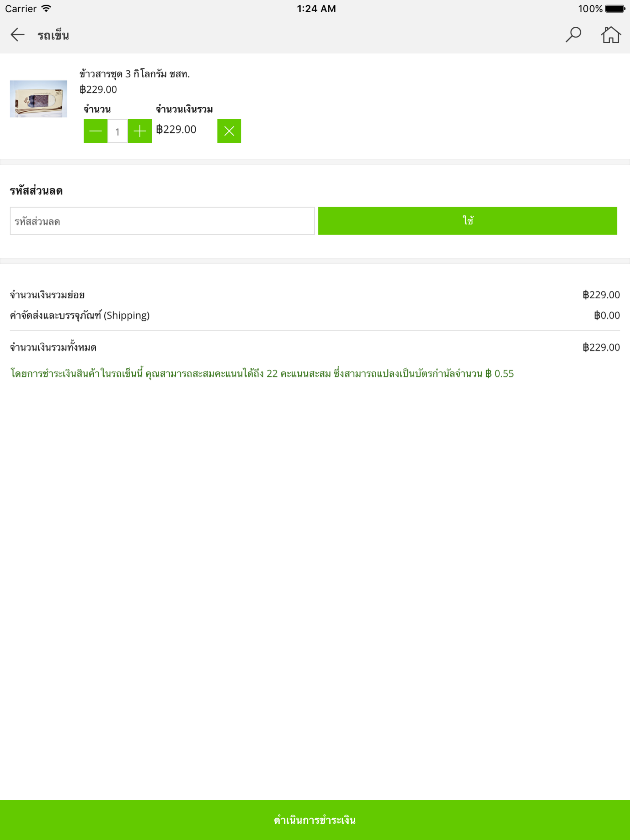Viewport: 630px width, 840px height.
Task: Tap the จำนวนเงินรวมทั้งหมด total row amount
Action: click(601, 347)
